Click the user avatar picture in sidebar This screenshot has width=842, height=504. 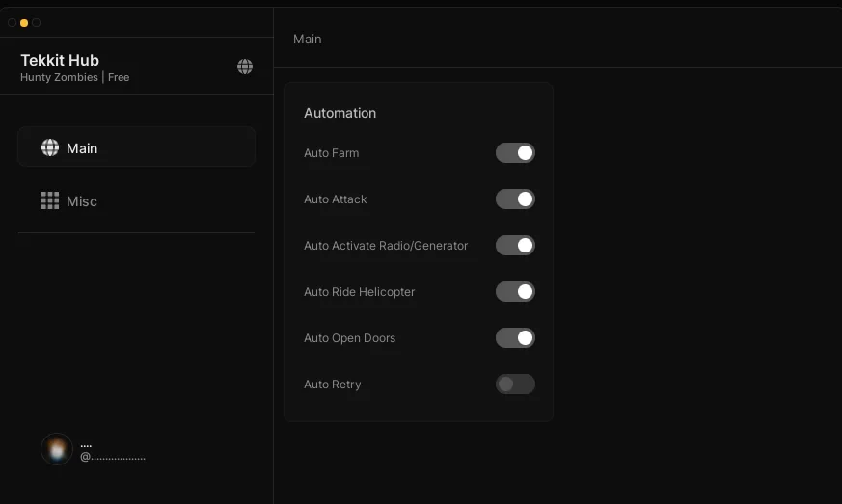[x=57, y=449]
